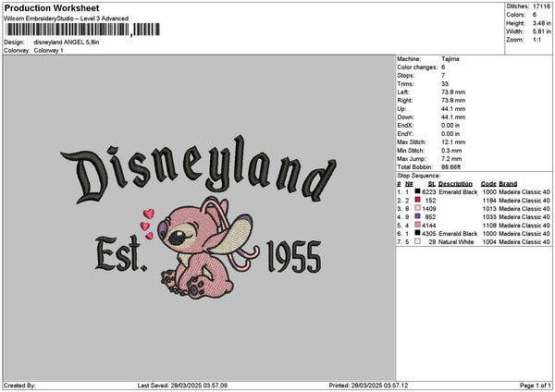The height and width of the screenshot is (392, 555).
Task: Click the Height value '3.48 in'
Action: point(541,23)
